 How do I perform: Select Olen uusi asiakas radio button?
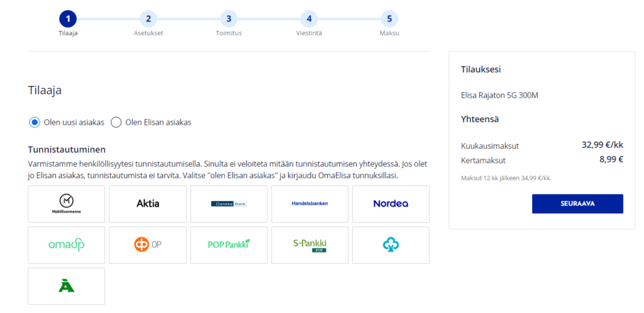(x=35, y=123)
